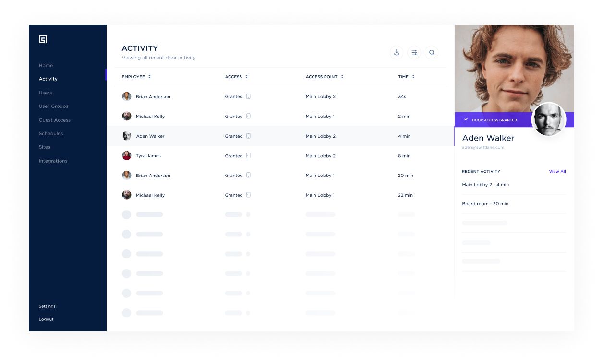Click the round black-and-white profile photo
The height and width of the screenshot is (364, 603).
pyautogui.click(x=549, y=119)
